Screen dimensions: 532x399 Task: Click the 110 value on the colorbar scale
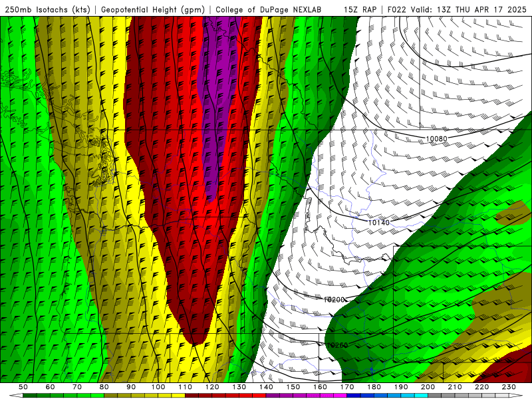tap(185, 387)
